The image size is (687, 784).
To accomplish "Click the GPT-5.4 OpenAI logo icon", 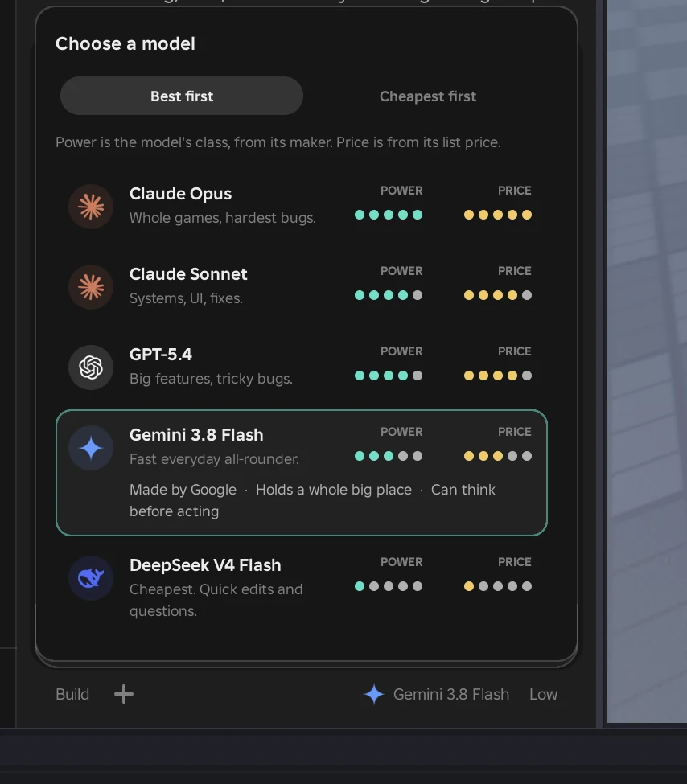I will pyautogui.click(x=91, y=367).
